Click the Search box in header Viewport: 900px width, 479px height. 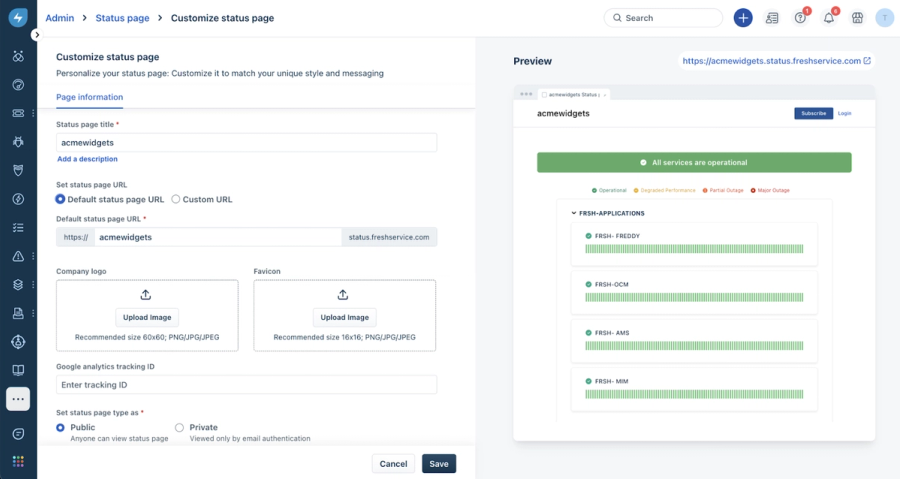pos(663,18)
